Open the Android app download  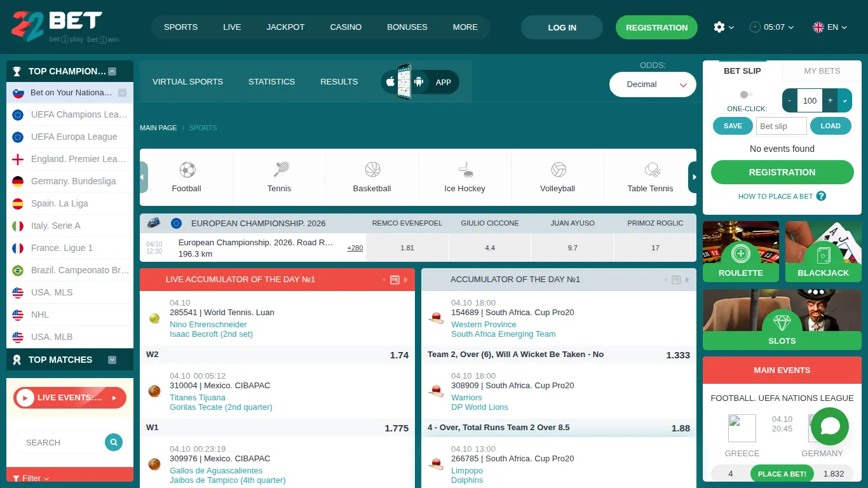[x=419, y=82]
